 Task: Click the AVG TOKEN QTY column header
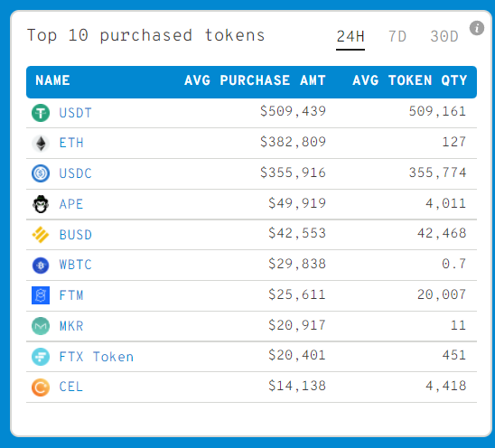(410, 80)
